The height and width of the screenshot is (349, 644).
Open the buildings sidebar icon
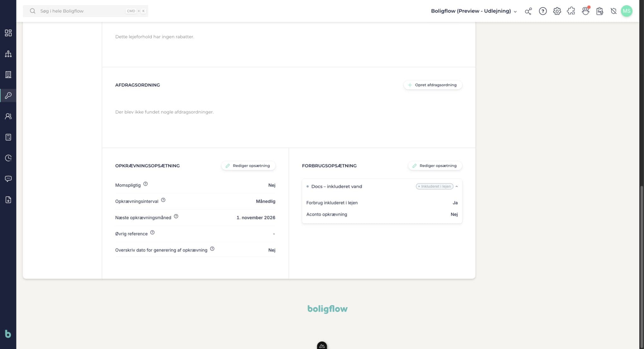pos(8,75)
